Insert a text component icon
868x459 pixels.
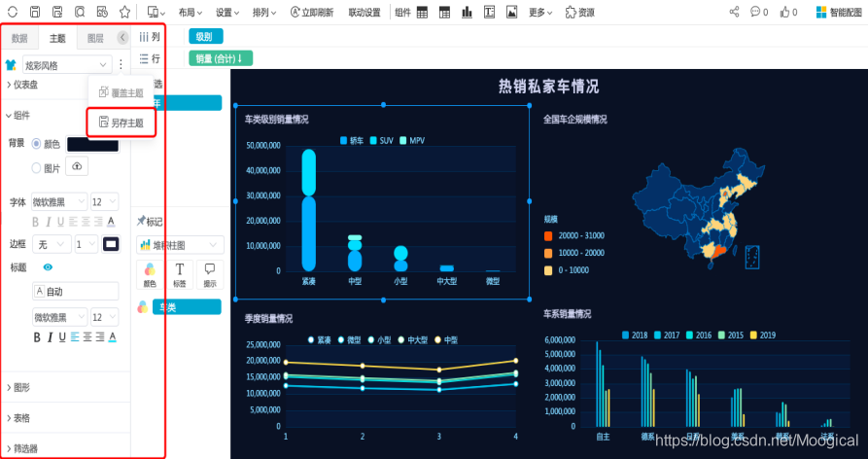point(489,13)
